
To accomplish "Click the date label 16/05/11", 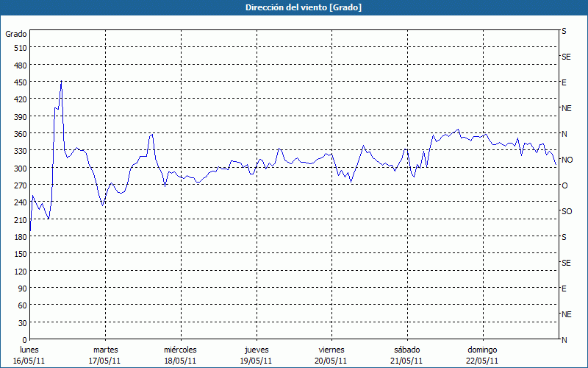I will (x=29, y=361).
